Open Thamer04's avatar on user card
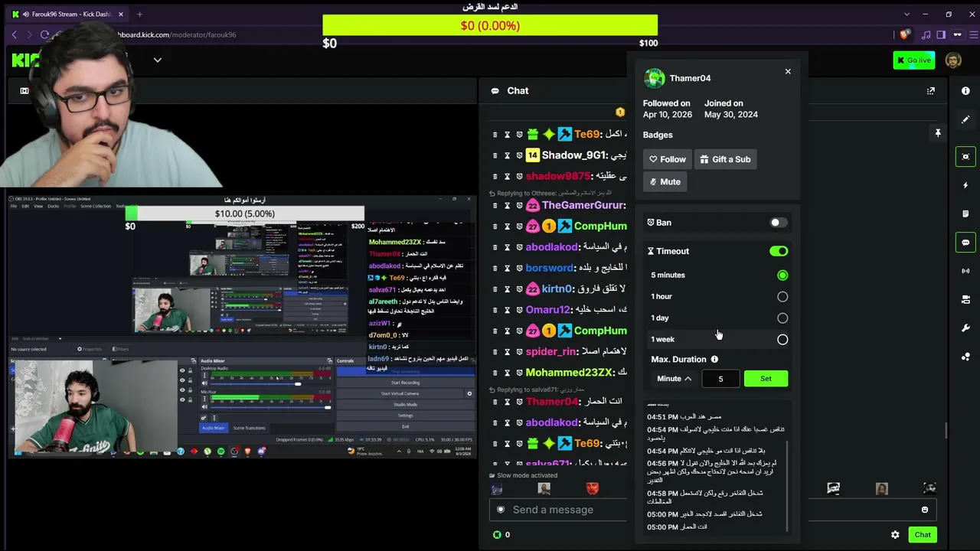 (655, 78)
